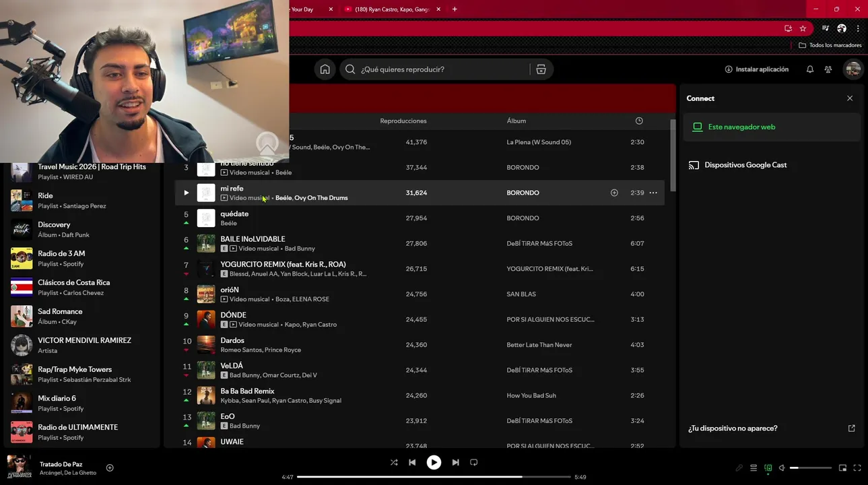This screenshot has width=868, height=485.
Task: Toggle repeat mode
Action: (x=473, y=463)
